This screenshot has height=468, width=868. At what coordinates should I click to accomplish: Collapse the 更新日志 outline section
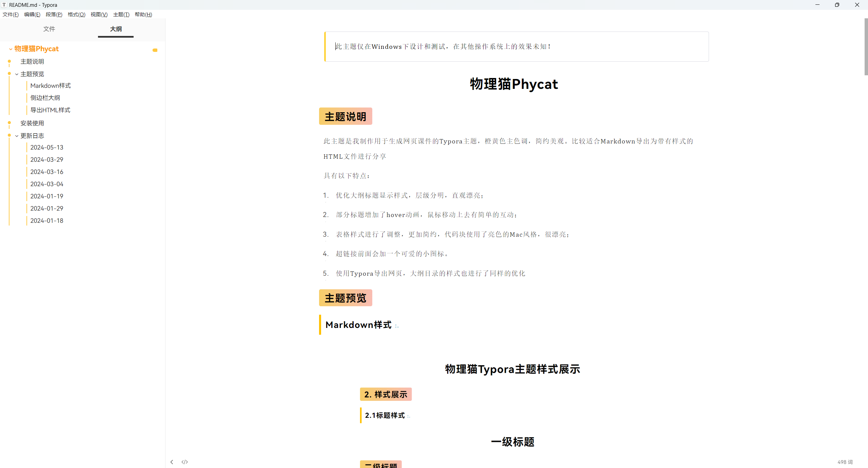(17, 136)
